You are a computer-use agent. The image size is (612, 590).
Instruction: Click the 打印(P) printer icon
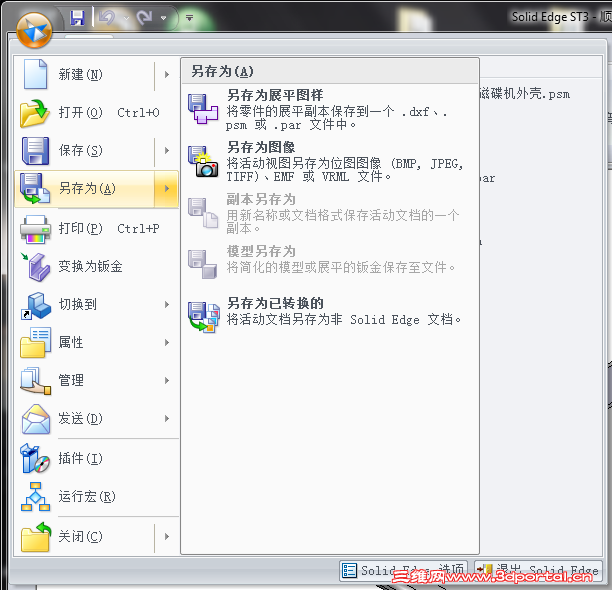[x=35, y=229]
